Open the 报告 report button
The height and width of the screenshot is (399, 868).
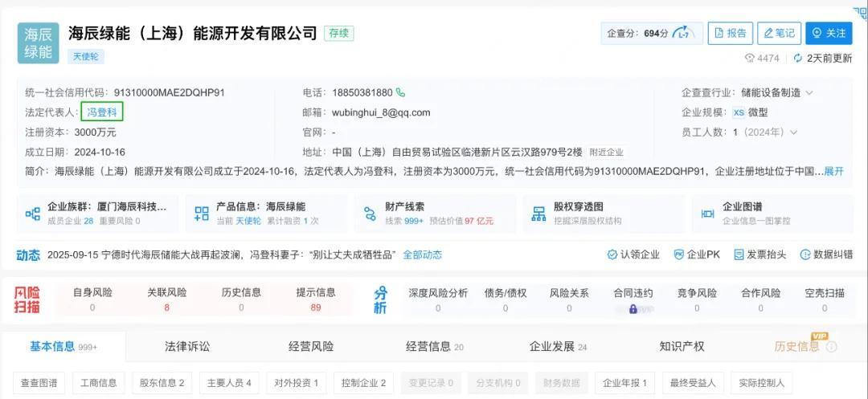coord(730,33)
